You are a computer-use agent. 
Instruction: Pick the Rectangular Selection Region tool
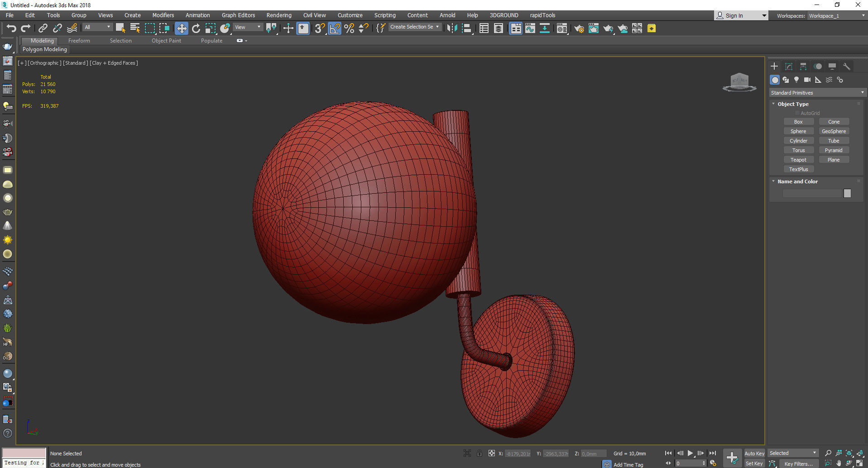[x=149, y=29]
